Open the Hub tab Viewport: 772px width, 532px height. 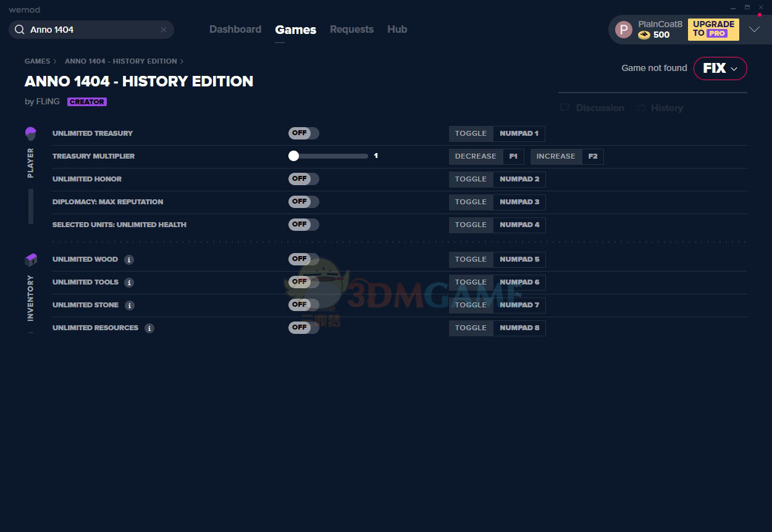click(397, 30)
